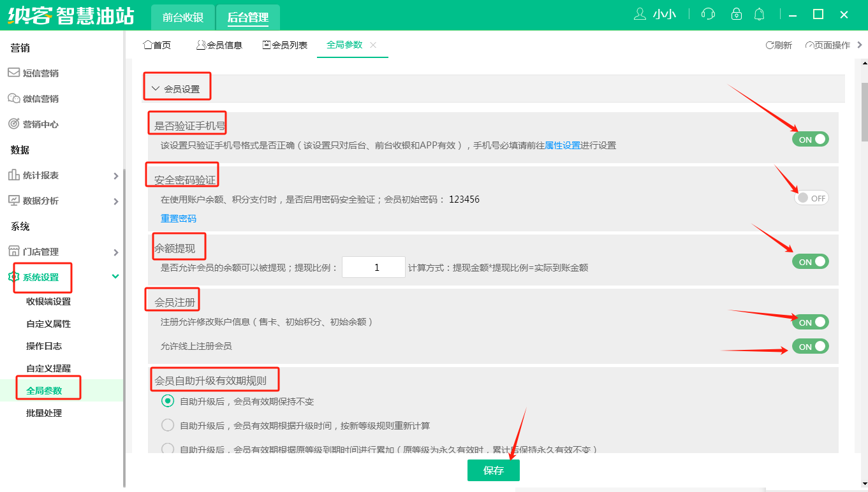868x492 pixels.
Task: Turn off the 允许线上注册会员 toggle
Action: click(810, 346)
